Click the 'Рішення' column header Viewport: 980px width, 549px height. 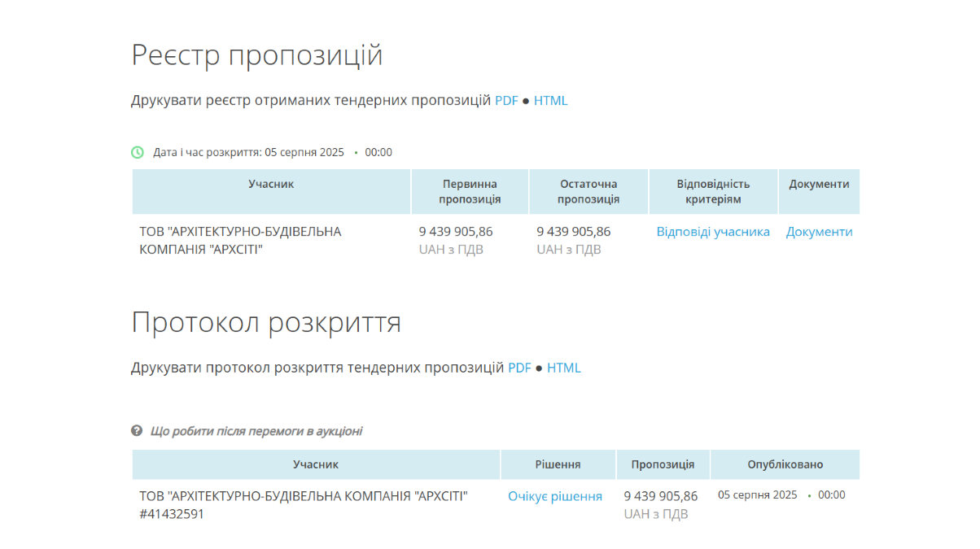coord(558,464)
